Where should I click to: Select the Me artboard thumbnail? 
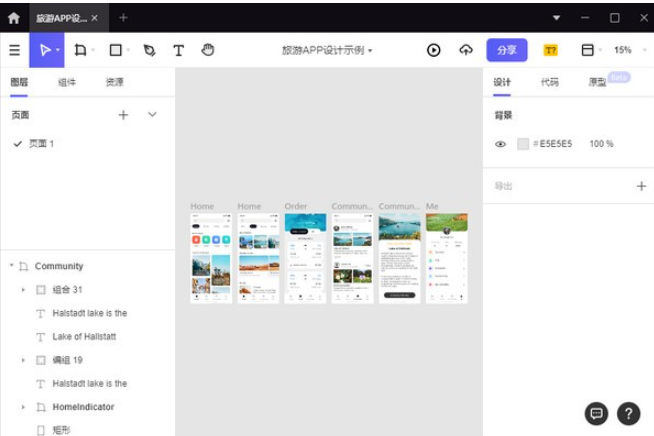447,258
